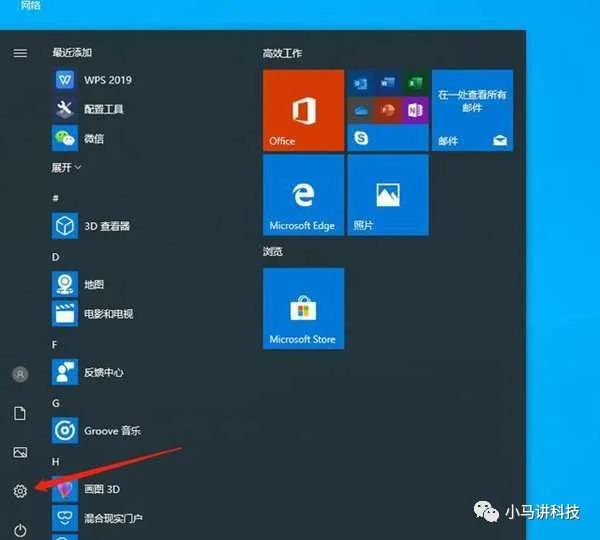The width and height of the screenshot is (600, 540).
Task: Open the 混合现实门户 app icon
Action: pos(65,518)
